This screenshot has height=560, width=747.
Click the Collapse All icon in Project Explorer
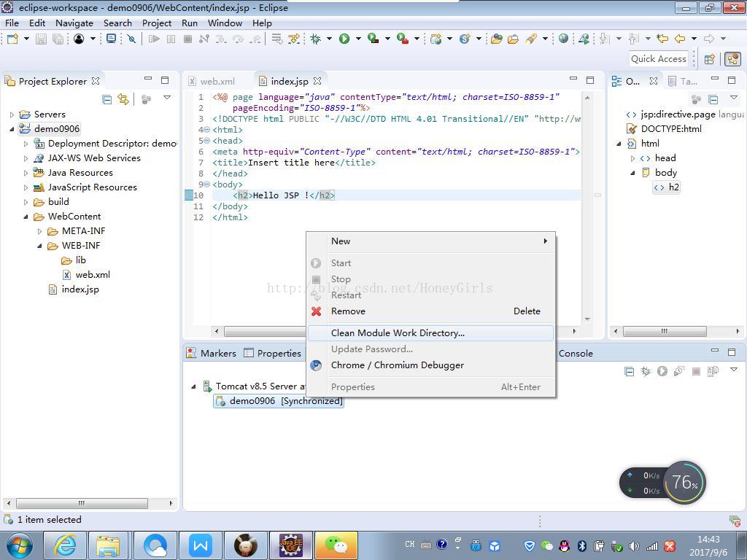click(107, 98)
